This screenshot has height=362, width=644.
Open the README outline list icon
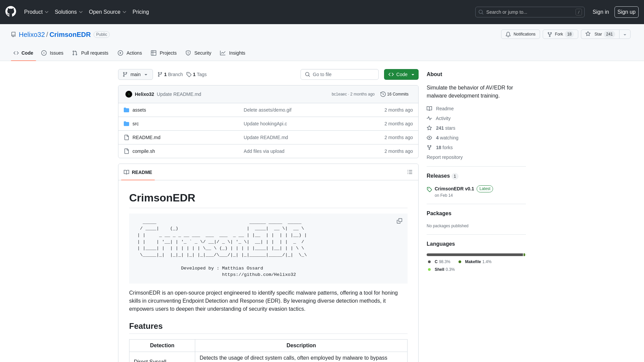[410, 172]
